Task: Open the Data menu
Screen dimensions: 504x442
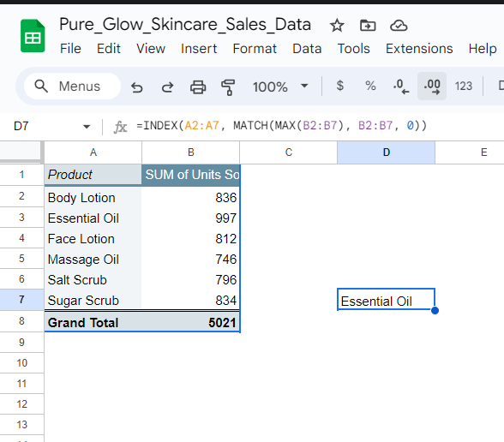Action: (307, 49)
